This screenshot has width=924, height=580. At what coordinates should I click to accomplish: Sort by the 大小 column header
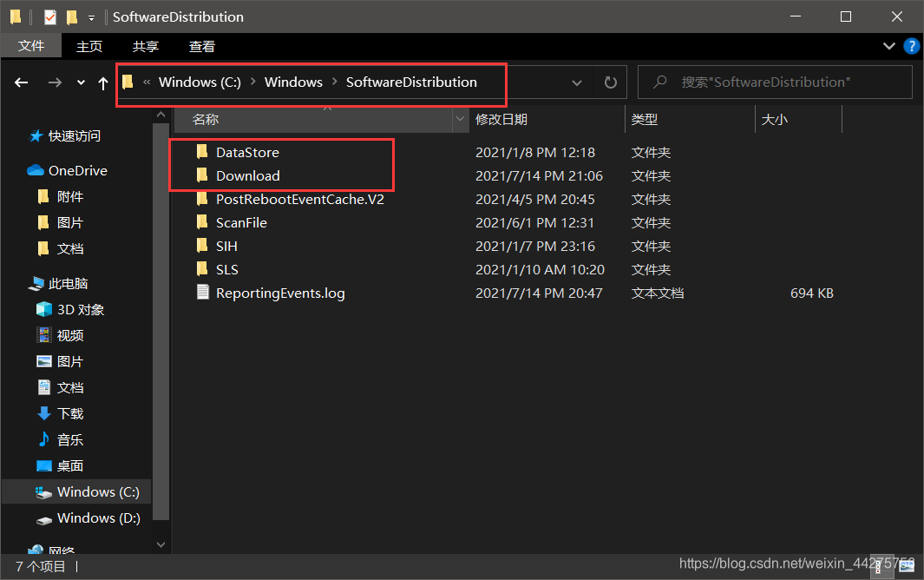point(798,120)
